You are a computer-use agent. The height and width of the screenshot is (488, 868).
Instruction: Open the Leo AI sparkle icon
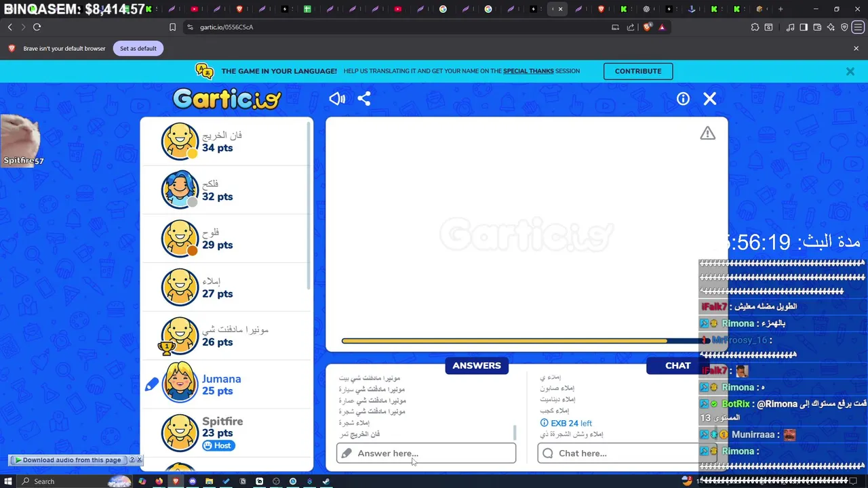(831, 27)
